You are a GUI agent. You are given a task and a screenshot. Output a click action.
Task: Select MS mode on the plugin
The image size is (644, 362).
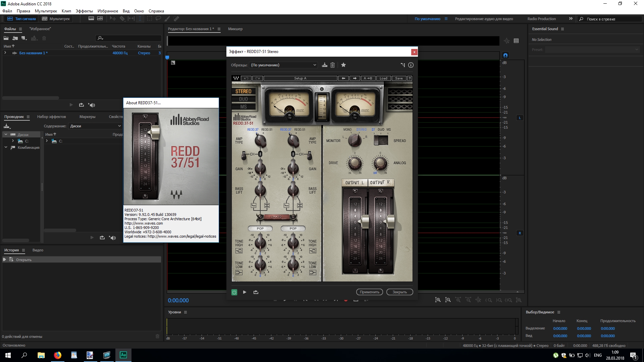(x=244, y=107)
